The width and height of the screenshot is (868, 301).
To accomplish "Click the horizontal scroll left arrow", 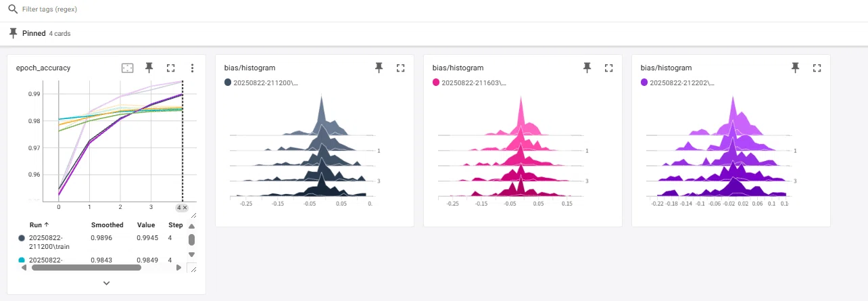I will point(23,268).
